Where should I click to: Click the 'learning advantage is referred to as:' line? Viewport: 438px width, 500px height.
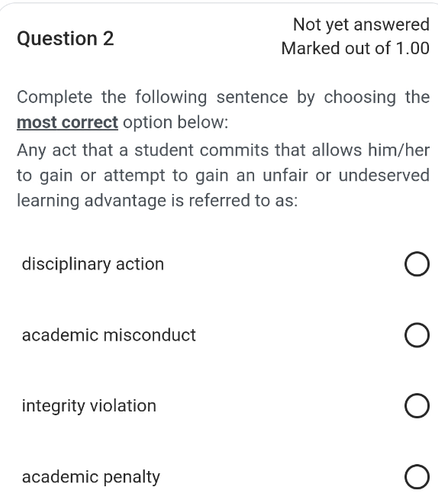[157, 201]
